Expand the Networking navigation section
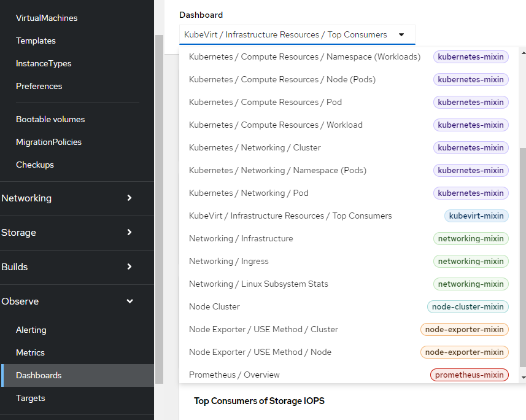The height and width of the screenshot is (420, 526). tap(26, 198)
